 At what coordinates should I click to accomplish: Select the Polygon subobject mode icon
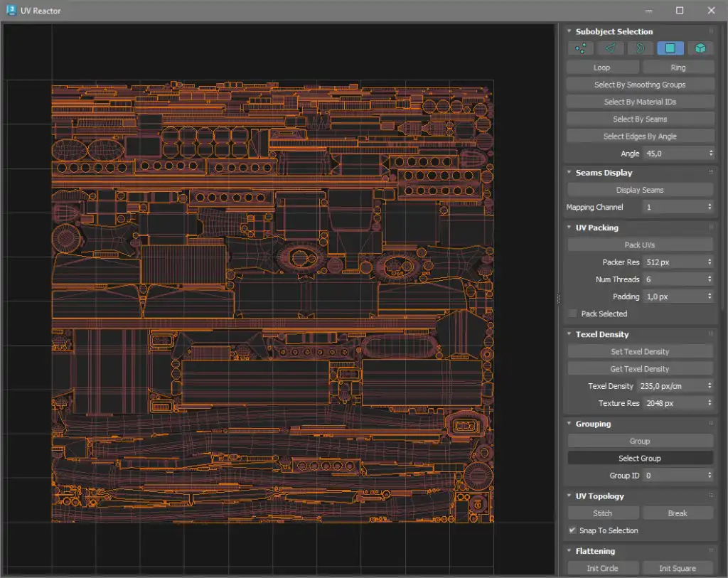[670, 48]
